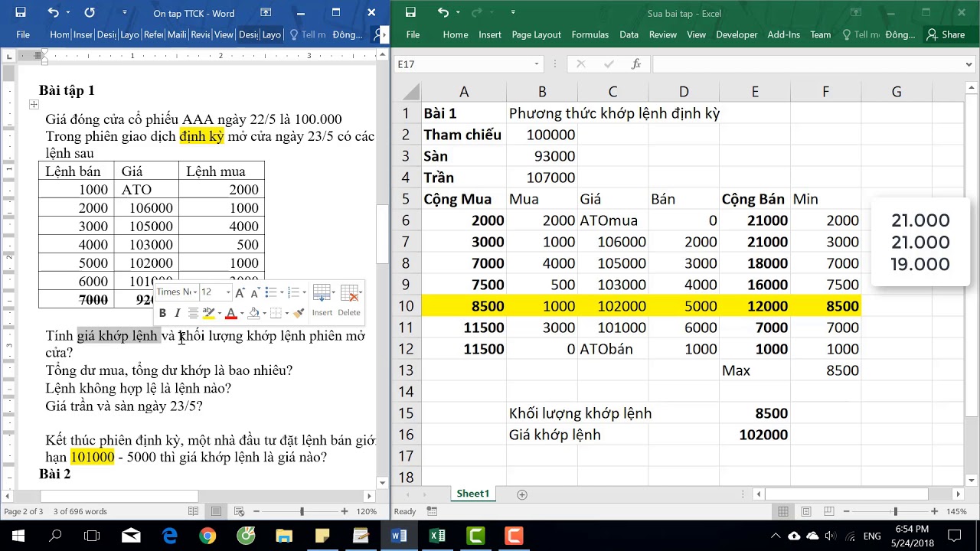Click the Insert Function fx icon

pos(636,64)
